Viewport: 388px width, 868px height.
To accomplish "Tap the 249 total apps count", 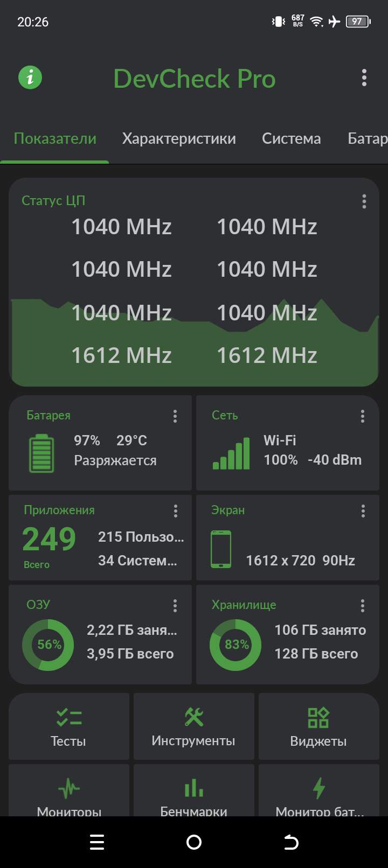I will pyautogui.click(x=49, y=539).
